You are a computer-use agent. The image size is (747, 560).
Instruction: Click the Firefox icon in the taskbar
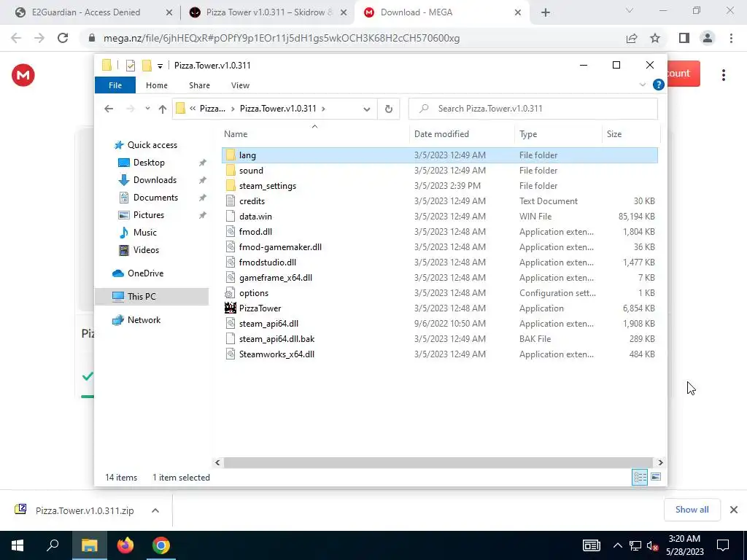coord(125,545)
